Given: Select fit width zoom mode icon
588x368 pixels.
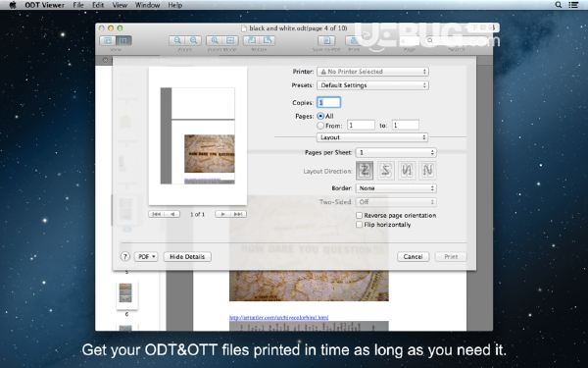Looking at the screenshot, I should pyautogui.click(x=230, y=40).
